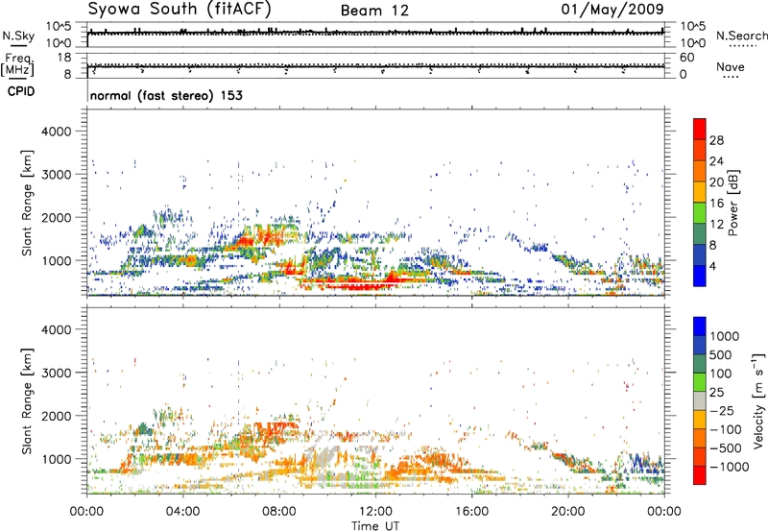Click the '12:00' time axis tick label
This screenshot has height=532, width=768.
click(x=375, y=512)
